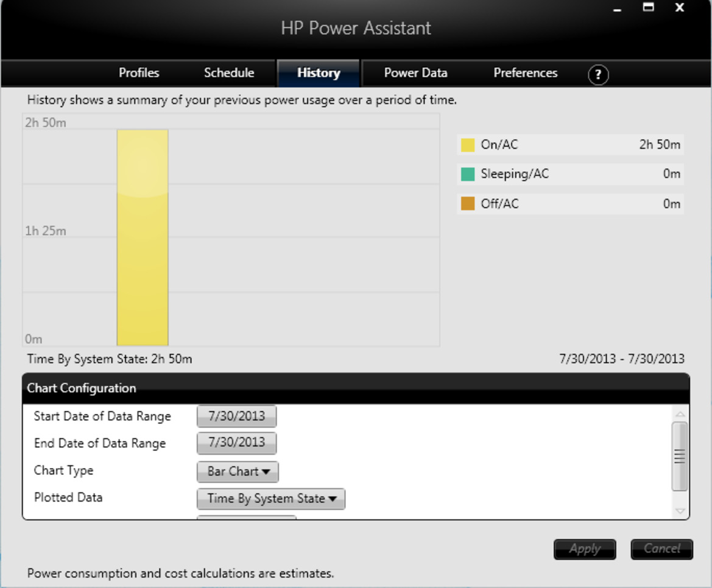
Task: Click the orange Off/AC legend swatch
Action: coord(468,204)
